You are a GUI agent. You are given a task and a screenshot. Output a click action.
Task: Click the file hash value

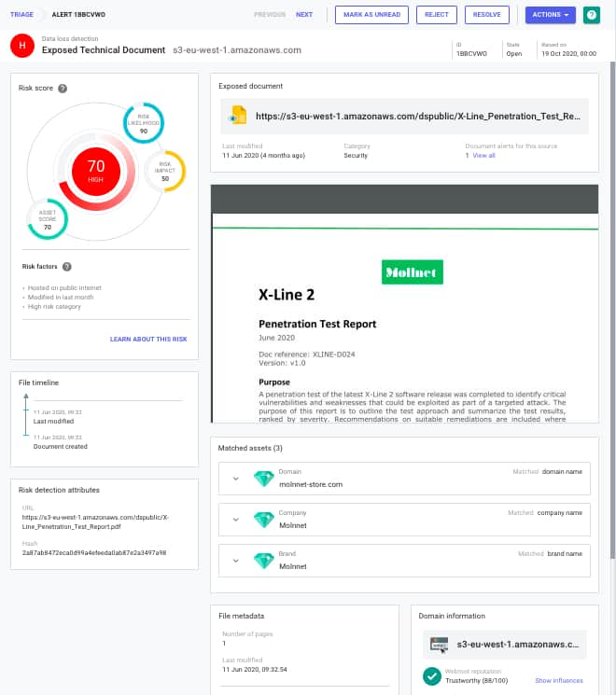(x=94, y=552)
